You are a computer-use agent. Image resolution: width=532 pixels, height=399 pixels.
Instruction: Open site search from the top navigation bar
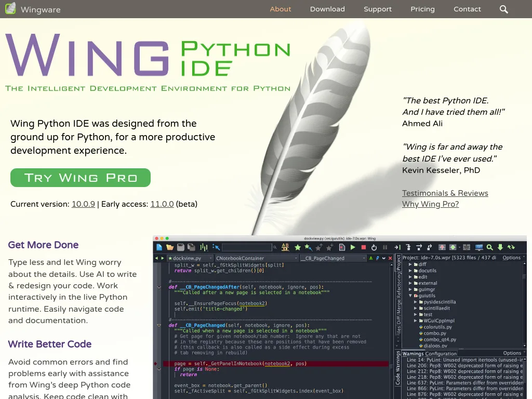[x=503, y=9]
